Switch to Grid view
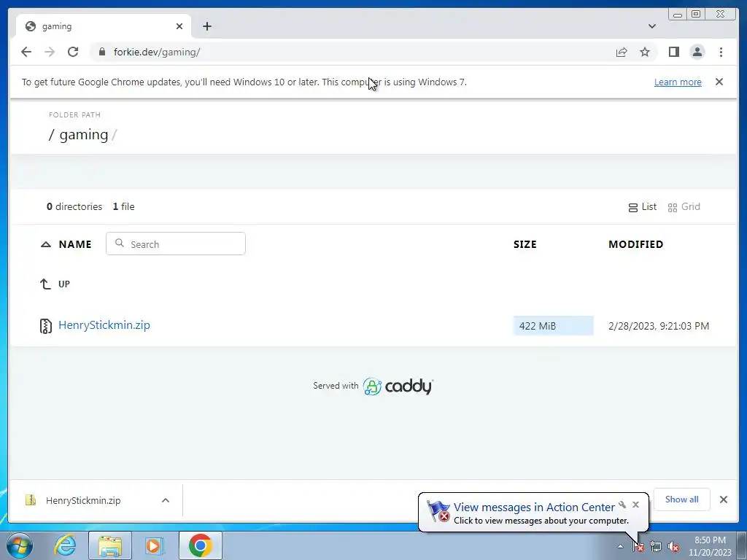Screen dimensions: 747x560 click(x=684, y=206)
